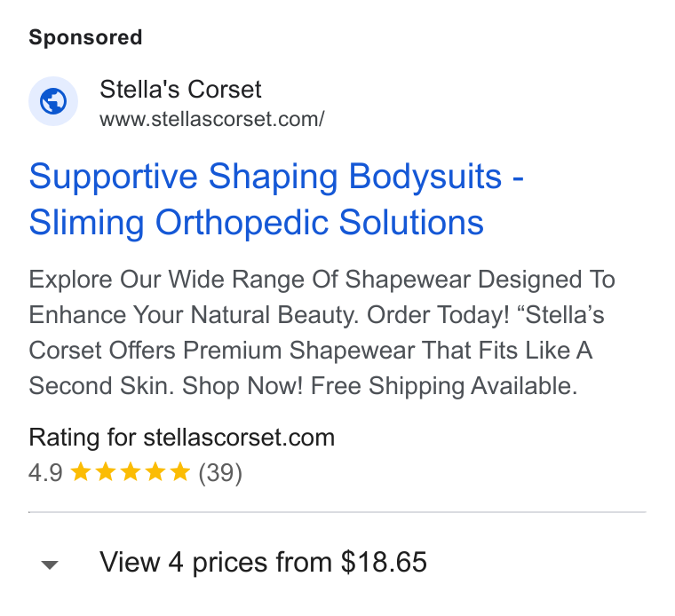The image size is (675, 616).
Task: Click the first gold rating star
Action: tap(81, 471)
